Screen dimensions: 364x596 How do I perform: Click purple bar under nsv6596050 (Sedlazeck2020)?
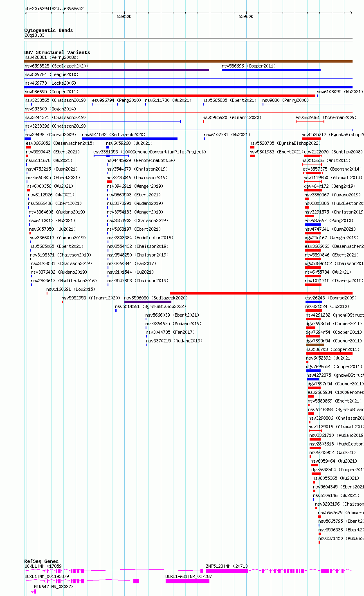[x=148, y=302]
